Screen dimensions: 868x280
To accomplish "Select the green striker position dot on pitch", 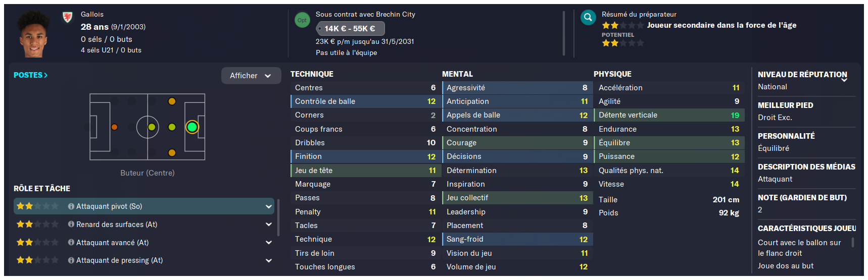I will tap(192, 127).
